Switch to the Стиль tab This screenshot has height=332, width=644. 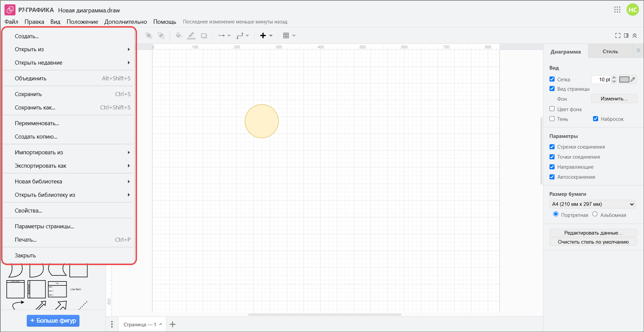coord(610,52)
